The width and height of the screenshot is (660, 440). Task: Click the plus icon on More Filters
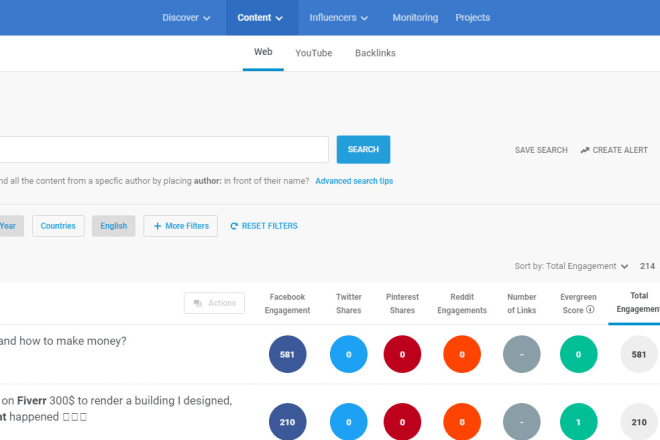(x=157, y=226)
